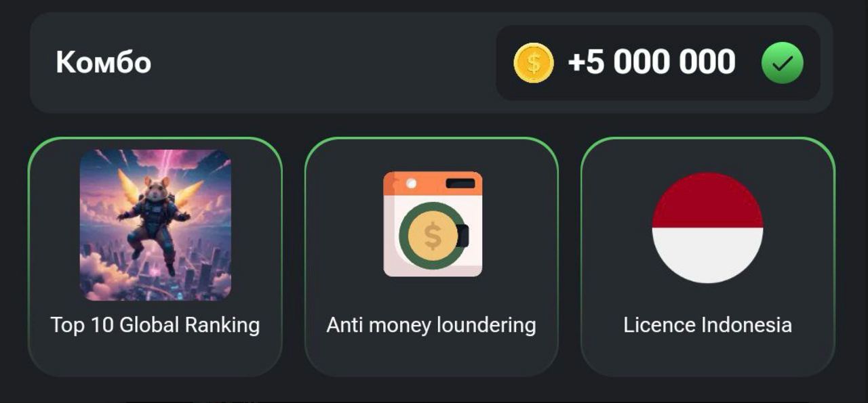This screenshot has width=868, height=403.
Task: Click empty area below Anti money loundering label
Action: coord(431,356)
